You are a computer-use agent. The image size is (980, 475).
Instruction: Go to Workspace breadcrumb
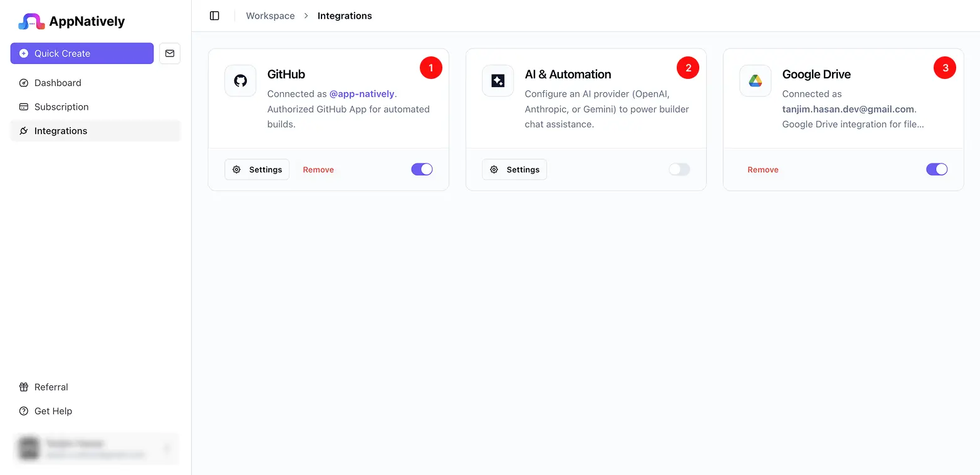tap(270, 16)
